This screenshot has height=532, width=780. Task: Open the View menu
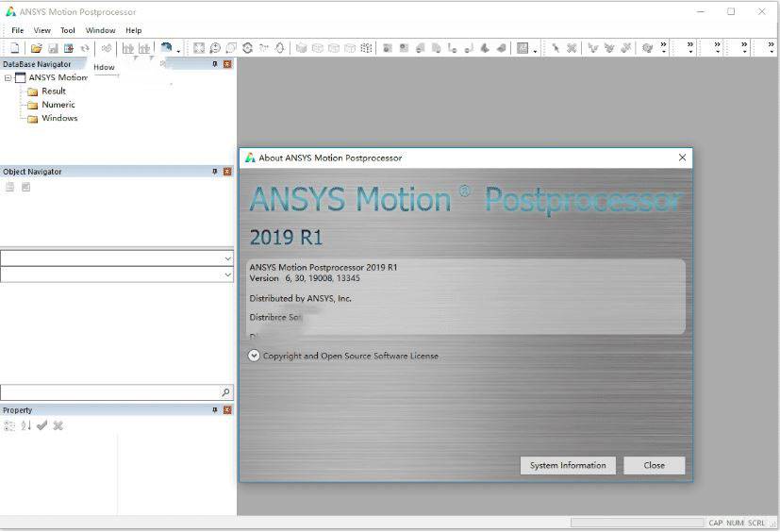click(41, 30)
